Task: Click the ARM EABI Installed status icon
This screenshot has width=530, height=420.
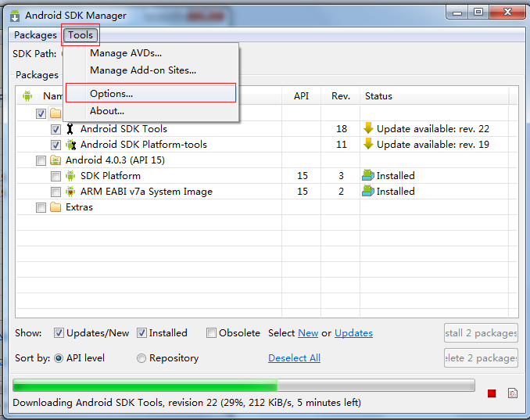Action: [368, 191]
